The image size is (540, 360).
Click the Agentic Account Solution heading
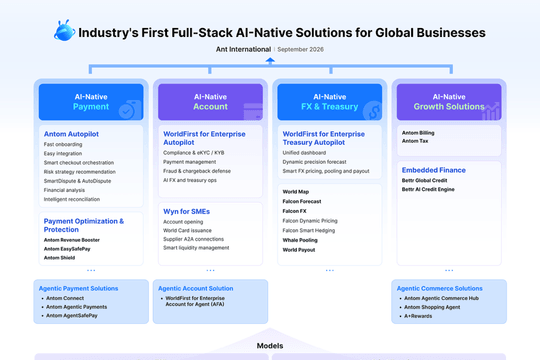click(196, 288)
